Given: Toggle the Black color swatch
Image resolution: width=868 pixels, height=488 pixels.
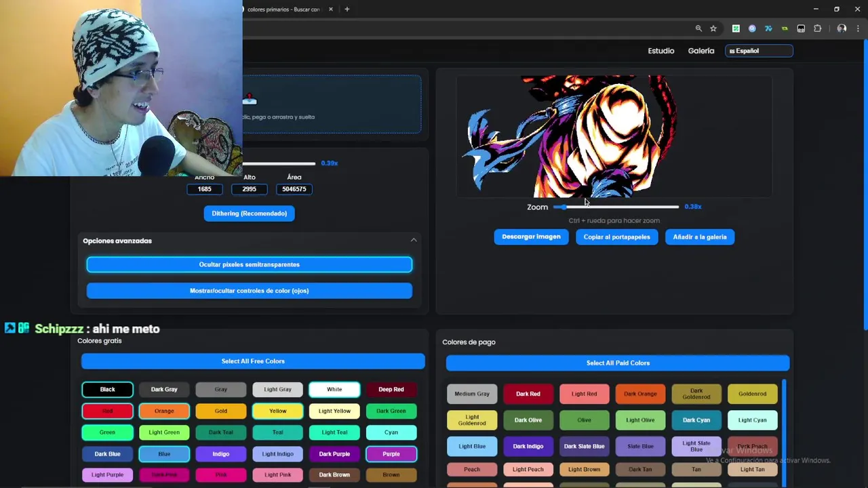Looking at the screenshot, I should point(107,390).
